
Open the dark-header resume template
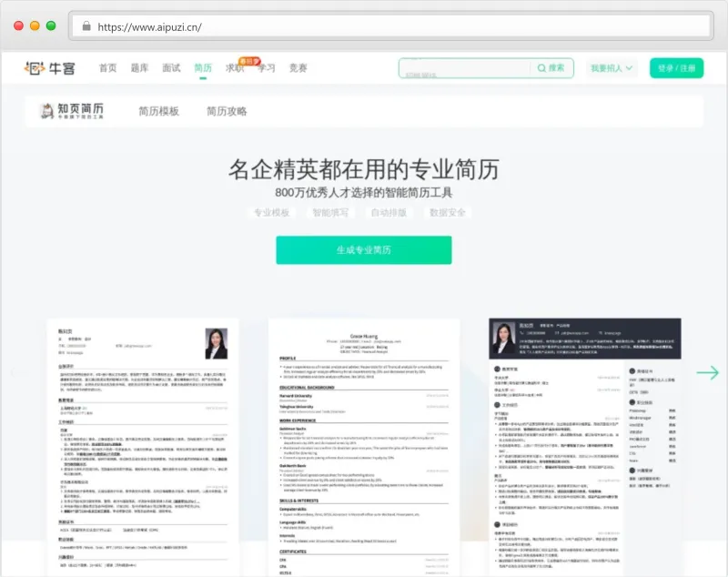click(585, 447)
